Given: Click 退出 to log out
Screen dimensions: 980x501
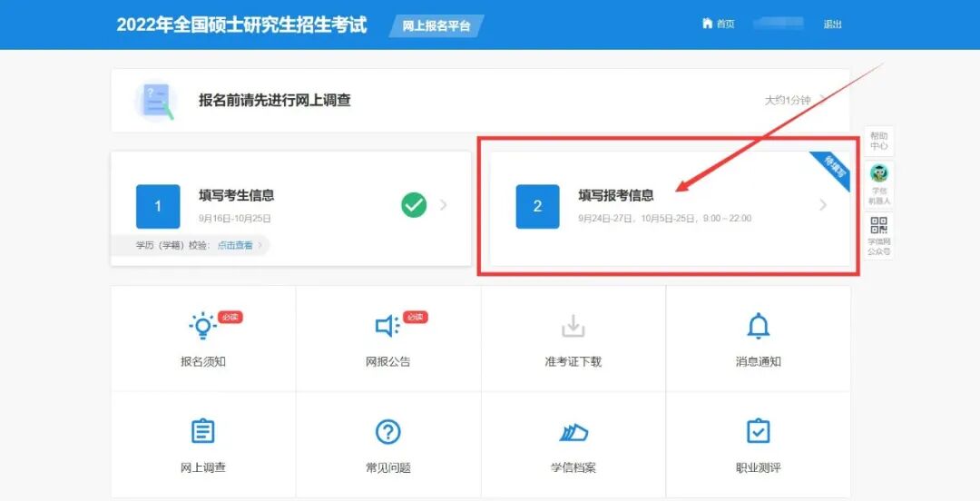Looking at the screenshot, I should coord(832,24).
